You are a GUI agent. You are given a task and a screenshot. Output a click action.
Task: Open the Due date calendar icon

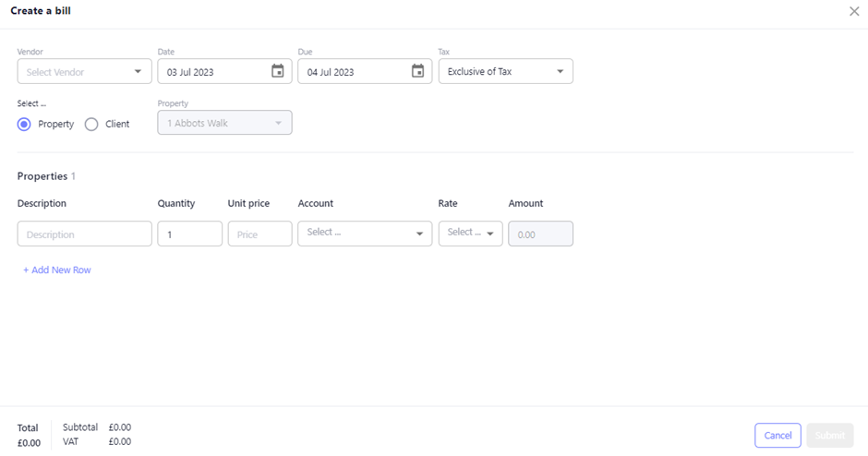[417, 71]
